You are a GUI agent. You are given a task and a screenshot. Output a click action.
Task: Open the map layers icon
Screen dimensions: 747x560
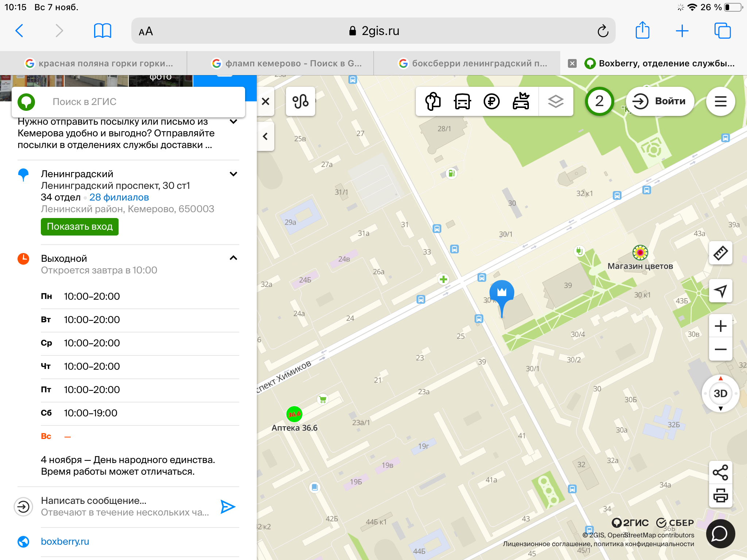pyautogui.click(x=556, y=101)
